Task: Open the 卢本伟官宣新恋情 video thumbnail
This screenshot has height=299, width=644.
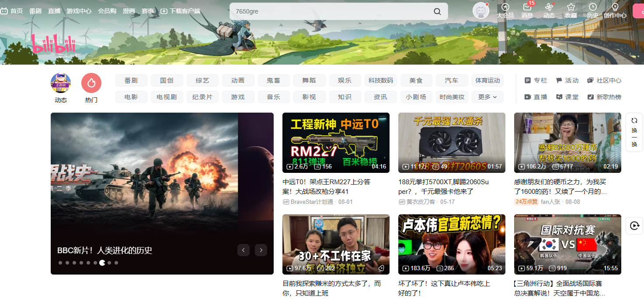Action: point(452,244)
